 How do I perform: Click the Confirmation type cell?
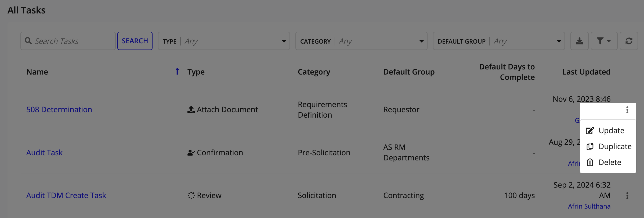coord(215,153)
